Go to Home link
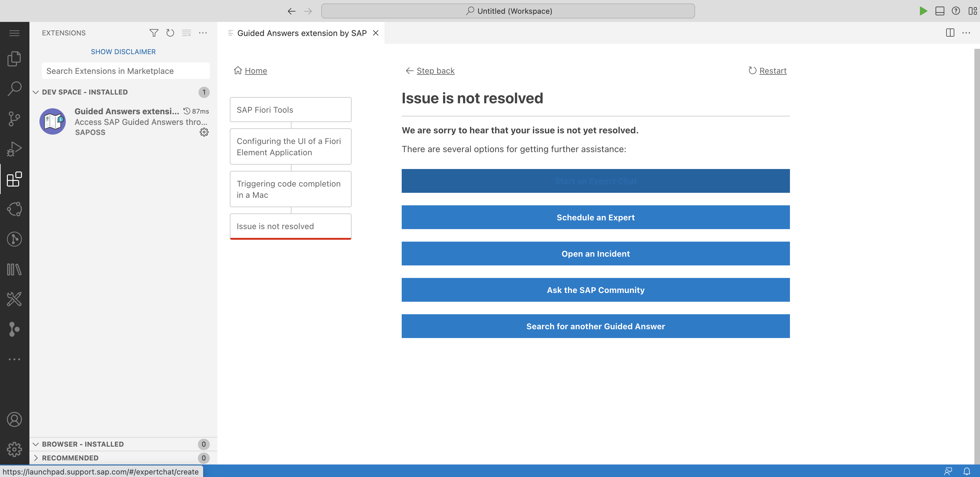The height and width of the screenshot is (477, 980). tap(256, 71)
